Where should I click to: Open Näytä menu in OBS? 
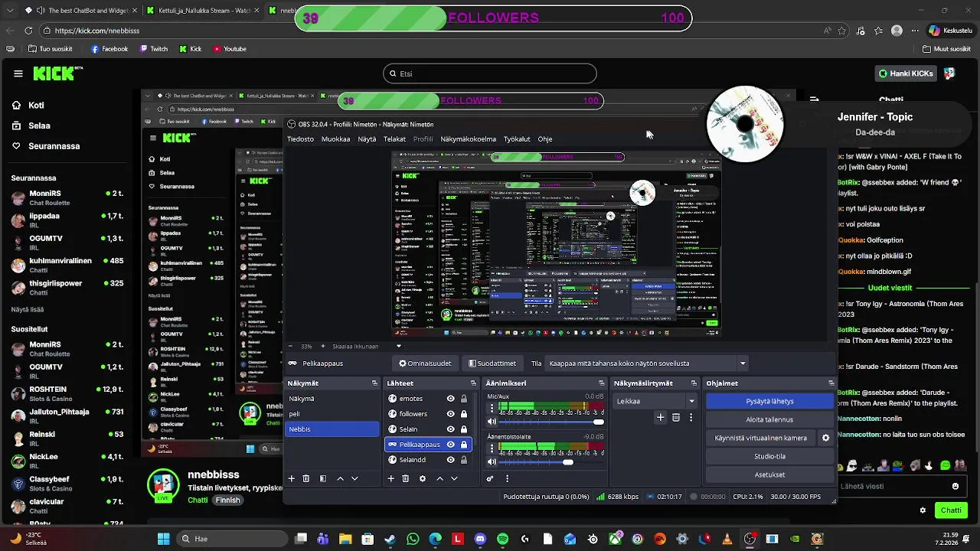coord(367,139)
